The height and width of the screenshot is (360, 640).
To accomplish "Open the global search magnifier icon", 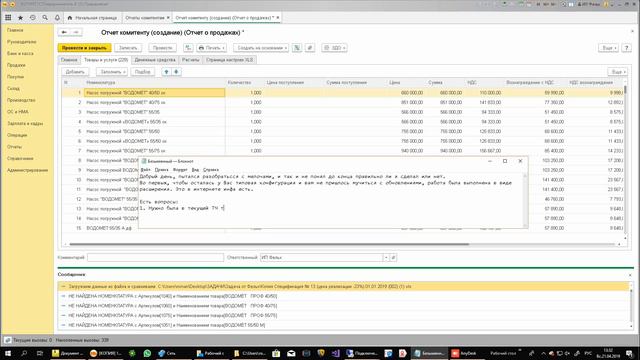I will (45, 18).
